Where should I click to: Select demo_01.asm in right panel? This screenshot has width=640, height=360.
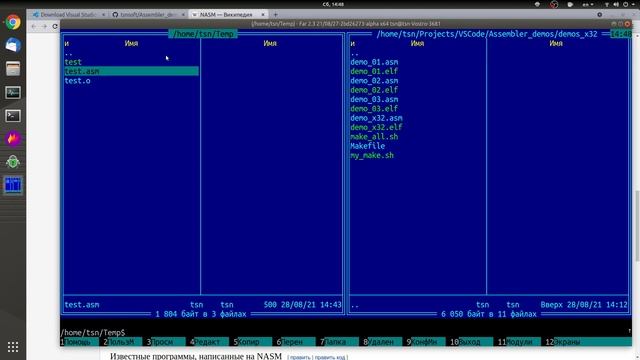pos(374,62)
